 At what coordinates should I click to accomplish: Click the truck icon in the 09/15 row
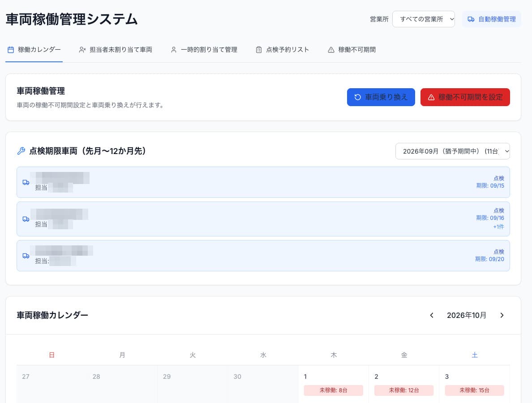pos(26,183)
